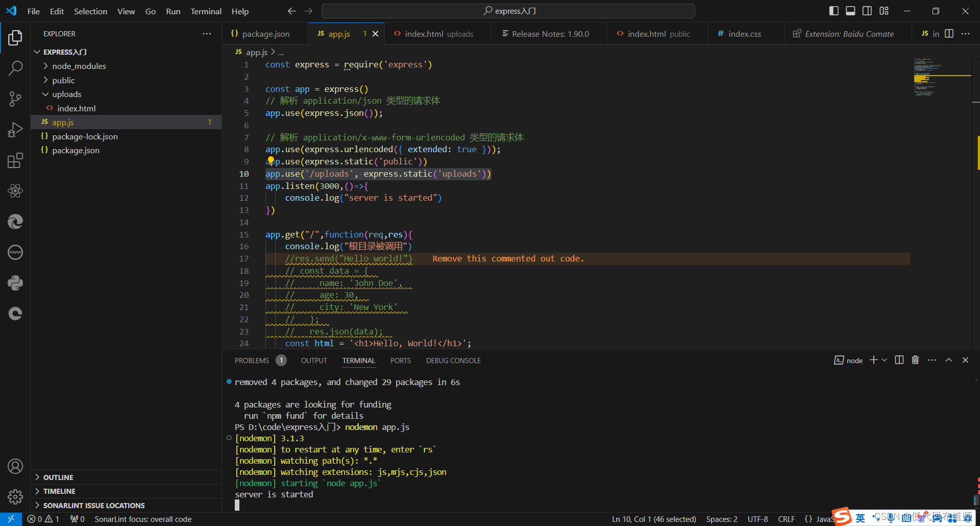Image resolution: width=980 pixels, height=526 pixels.
Task: Toggle the bottom panel visibility
Action: (850, 11)
